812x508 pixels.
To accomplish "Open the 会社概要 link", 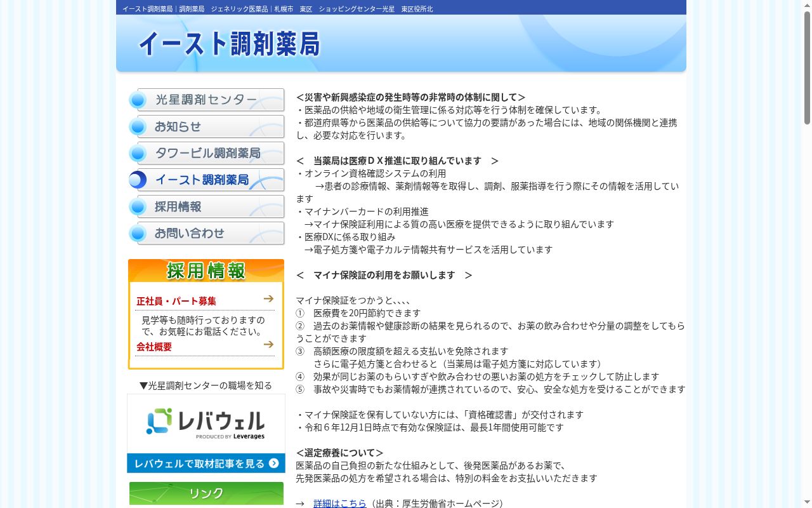I will (x=154, y=347).
